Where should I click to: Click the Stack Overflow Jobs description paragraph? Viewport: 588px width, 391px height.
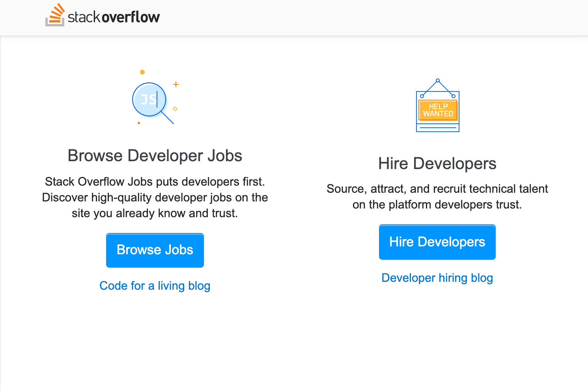155,197
